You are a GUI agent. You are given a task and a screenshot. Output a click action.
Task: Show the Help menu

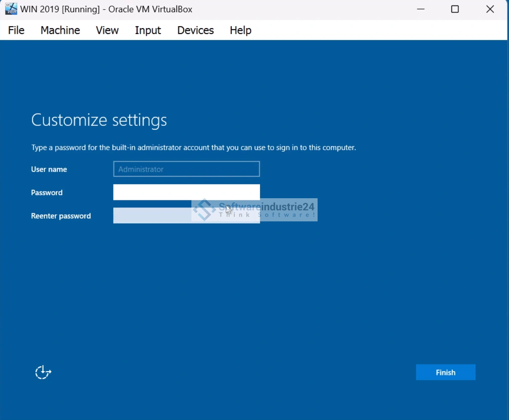[240, 30]
